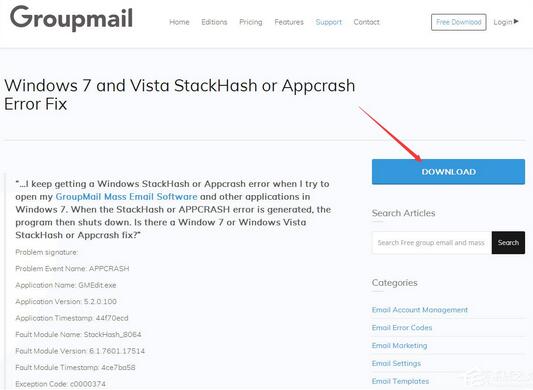Click the Groupmail logo

tap(71, 18)
